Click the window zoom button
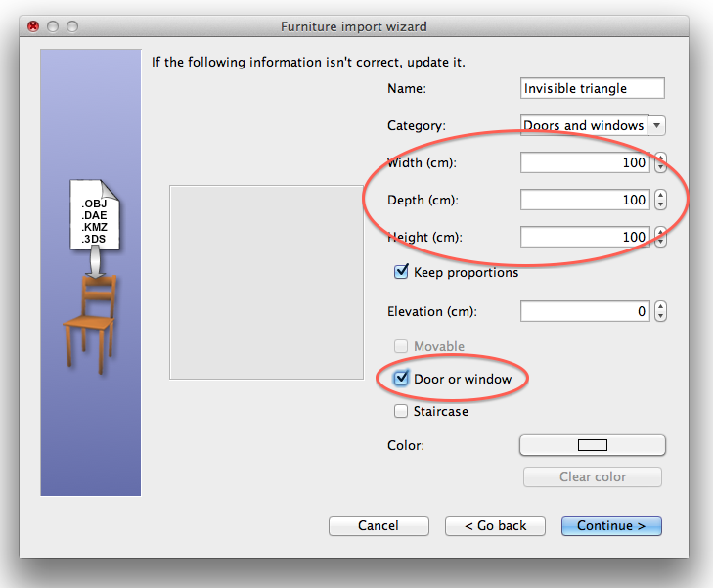 click(73, 27)
